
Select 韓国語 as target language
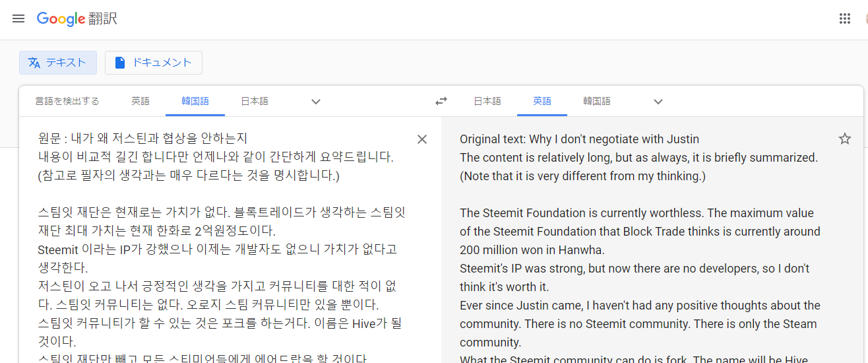point(597,101)
